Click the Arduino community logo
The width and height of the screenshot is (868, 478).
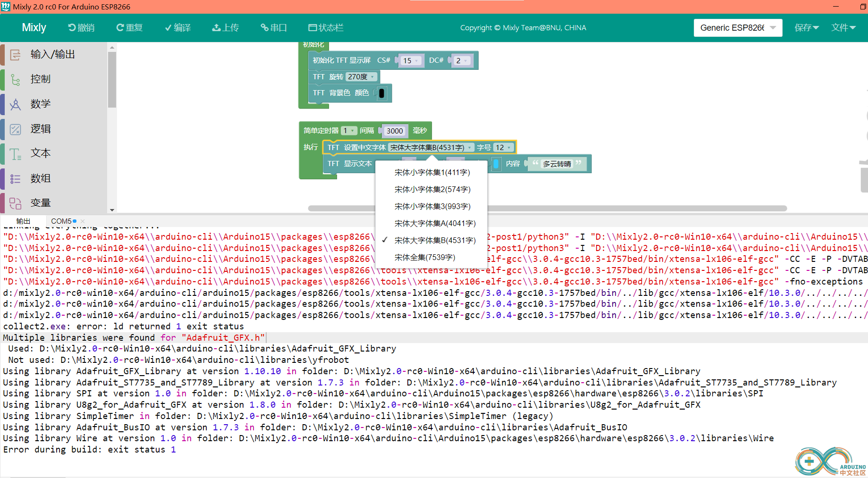point(831,461)
